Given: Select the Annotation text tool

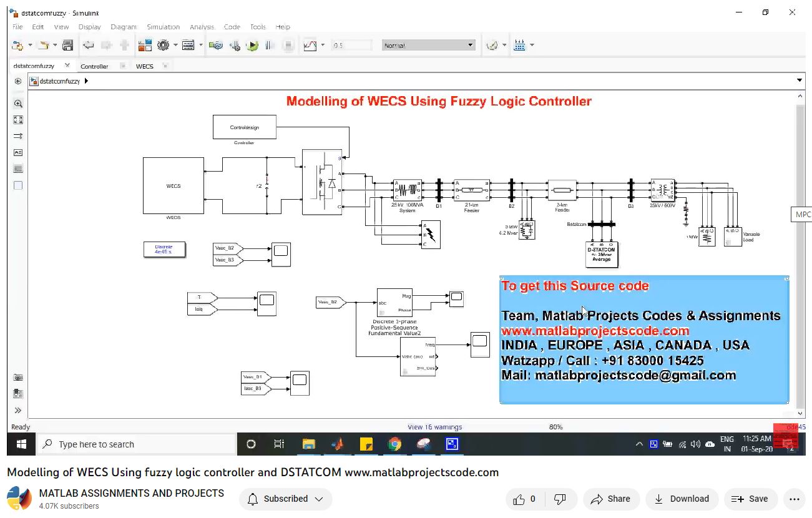Looking at the screenshot, I should 18,152.
